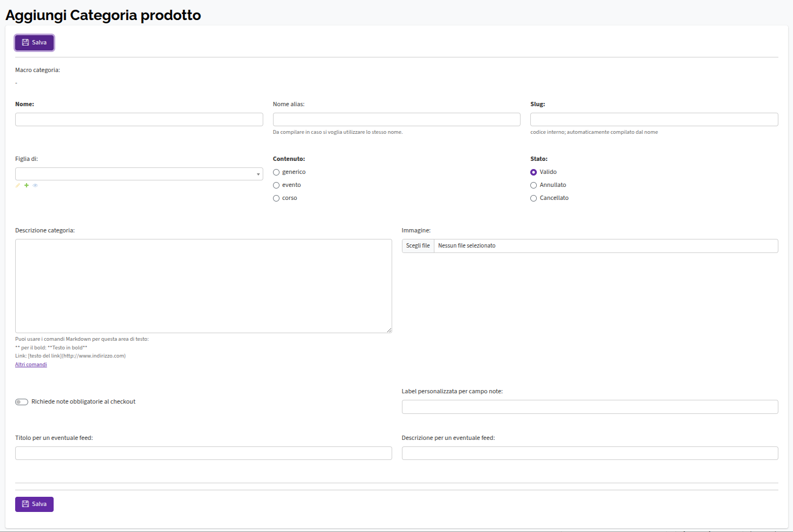The width and height of the screenshot is (793, 532).
Task: Click the pencil edit icon under Figlia di
Action: [18, 185]
